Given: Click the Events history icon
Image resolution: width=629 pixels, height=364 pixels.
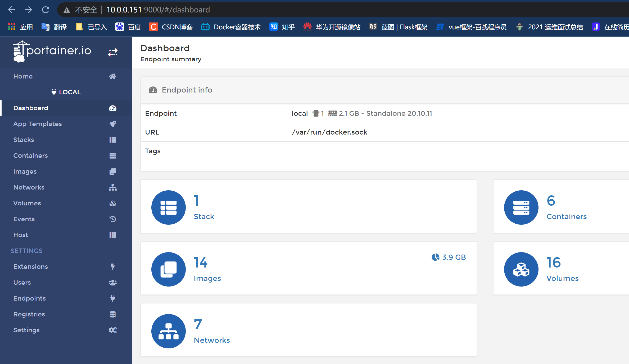Looking at the screenshot, I should pos(112,219).
